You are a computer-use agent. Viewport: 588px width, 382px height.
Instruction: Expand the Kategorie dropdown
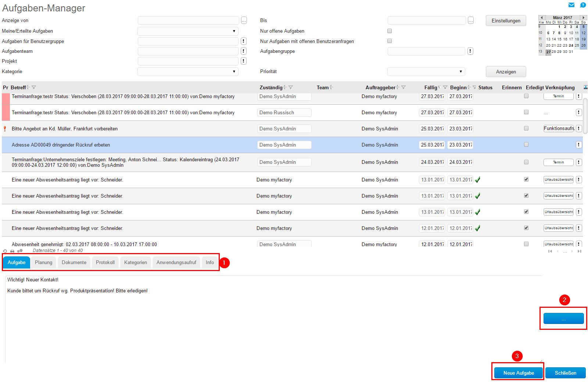(x=188, y=72)
